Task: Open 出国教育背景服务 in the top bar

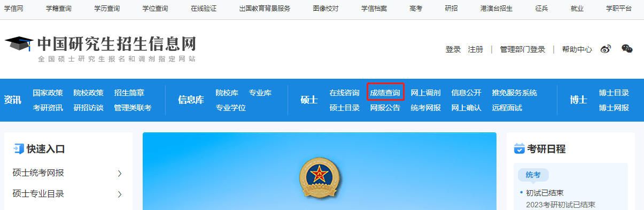Action: point(265,9)
